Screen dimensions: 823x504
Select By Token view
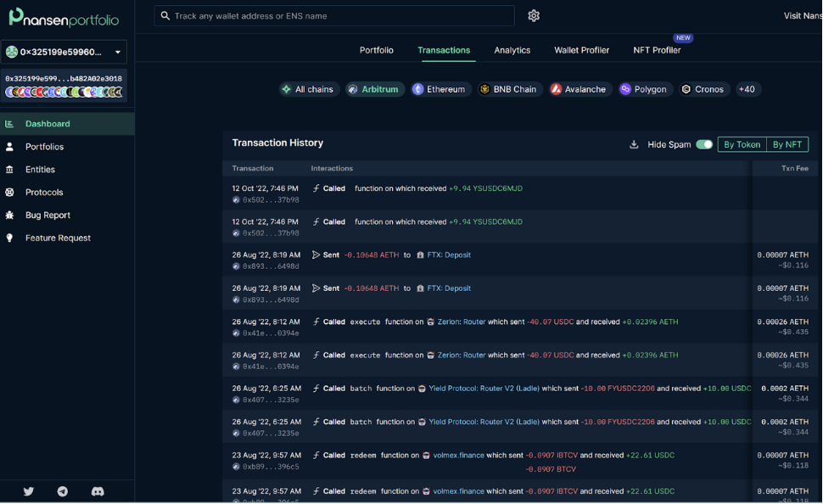coord(742,144)
